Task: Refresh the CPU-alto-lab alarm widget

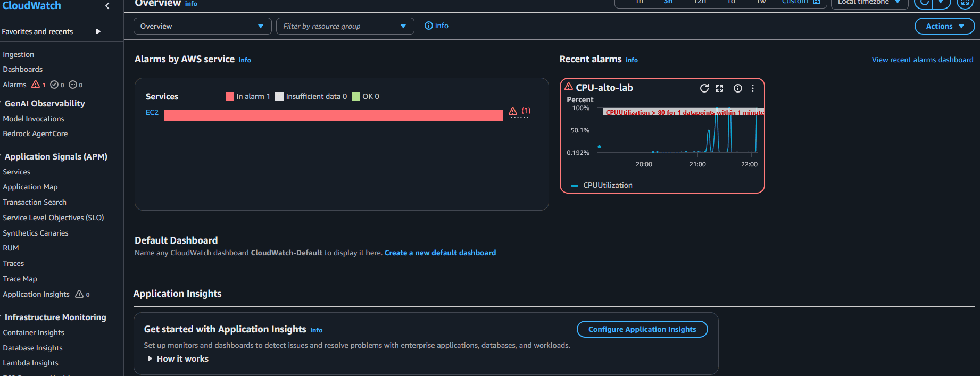Action: tap(704, 88)
